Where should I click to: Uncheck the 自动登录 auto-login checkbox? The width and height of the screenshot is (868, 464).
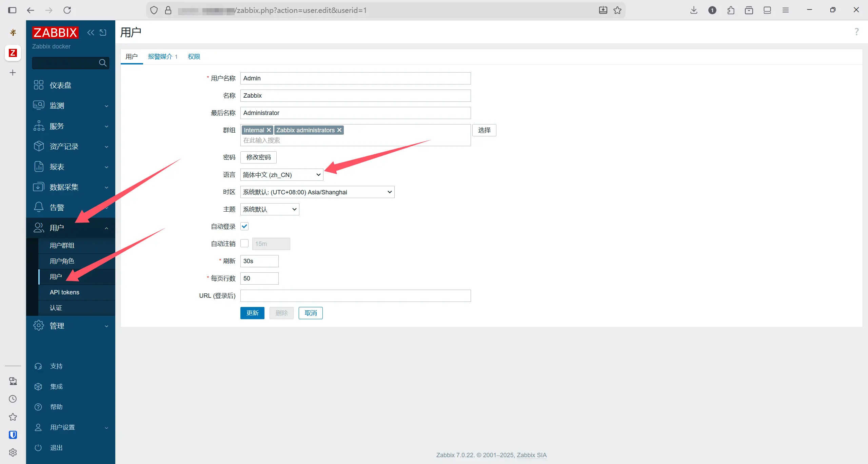pos(244,226)
